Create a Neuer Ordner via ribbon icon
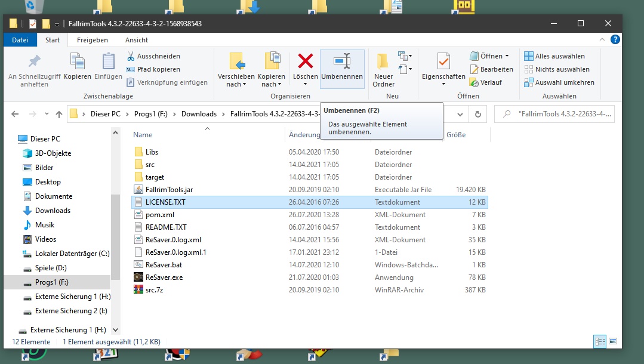 coord(383,61)
